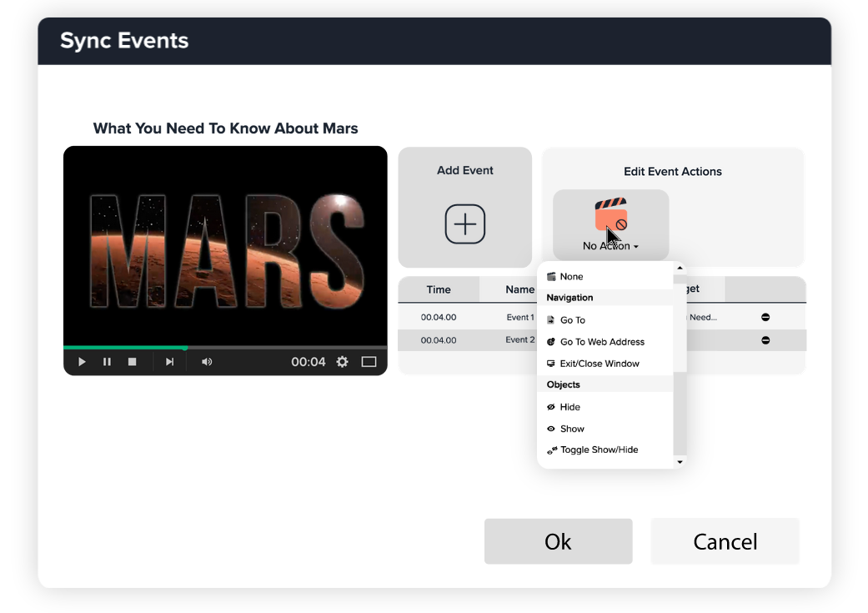The width and height of the screenshot is (868, 613).
Task: Click the Cancel button
Action: tap(725, 541)
